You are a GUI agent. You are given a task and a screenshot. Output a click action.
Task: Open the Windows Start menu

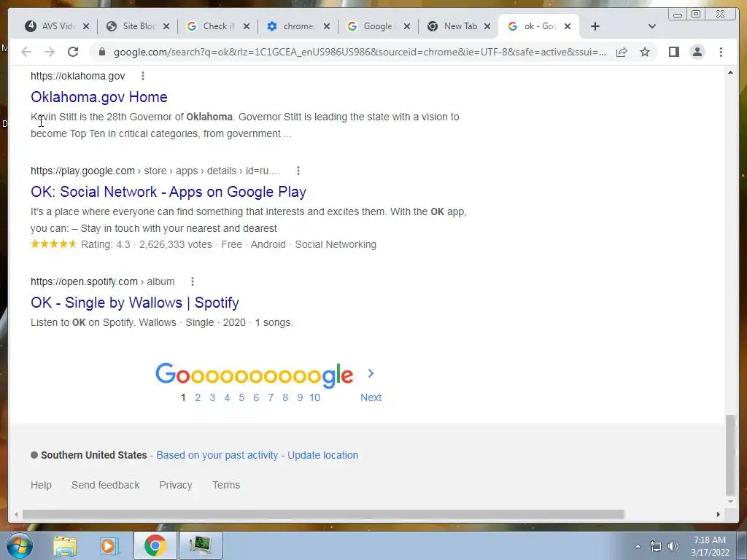(x=20, y=545)
